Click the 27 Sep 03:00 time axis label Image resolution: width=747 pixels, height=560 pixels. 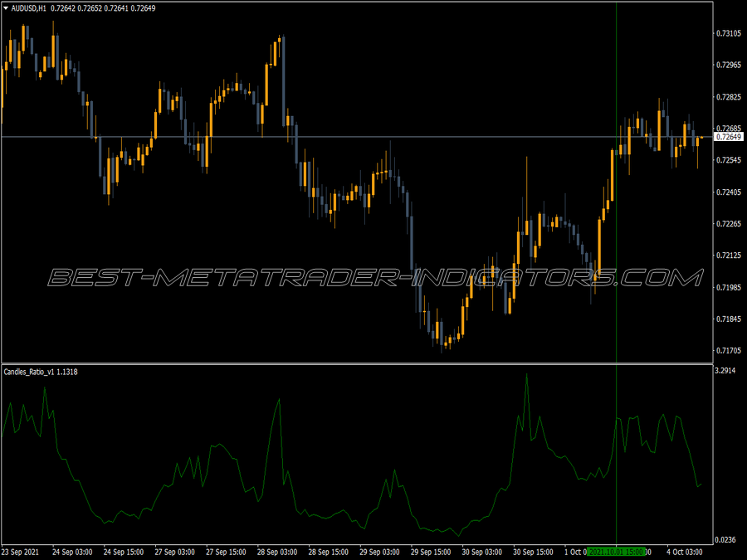174,552
